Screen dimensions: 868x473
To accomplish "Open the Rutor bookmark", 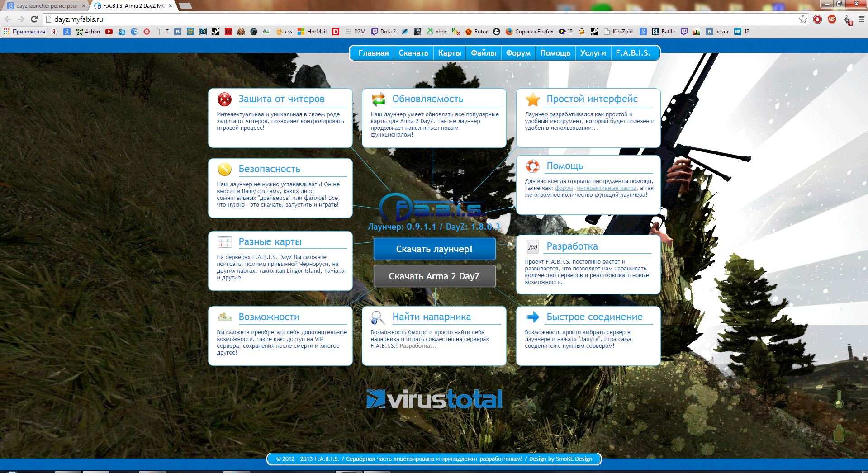I will (476, 32).
